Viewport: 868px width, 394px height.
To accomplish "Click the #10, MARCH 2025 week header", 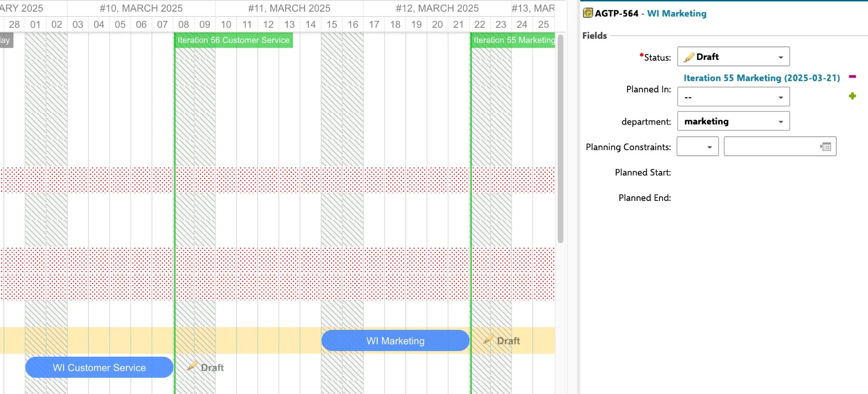I will tap(141, 8).
